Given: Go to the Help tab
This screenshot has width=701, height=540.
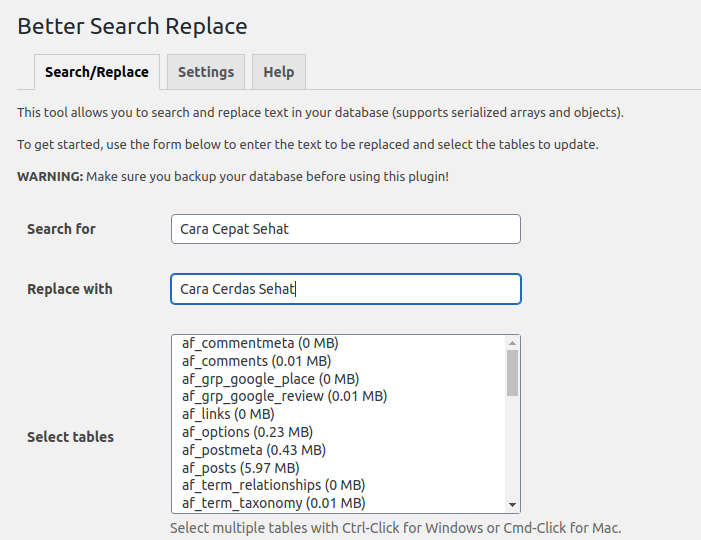Looking at the screenshot, I should click(x=278, y=72).
